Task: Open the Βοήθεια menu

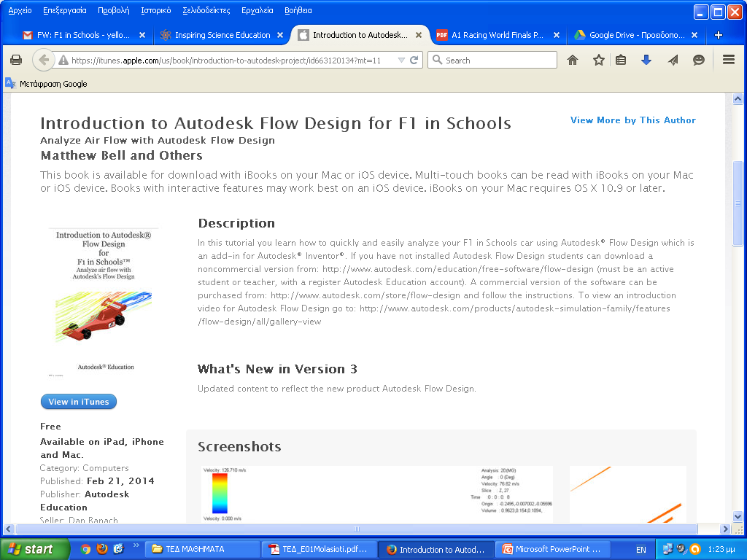Action: (298, 10)
